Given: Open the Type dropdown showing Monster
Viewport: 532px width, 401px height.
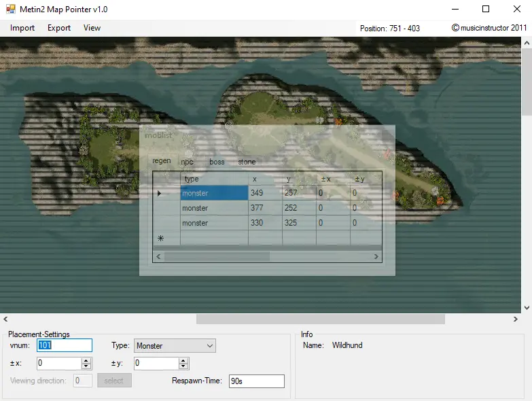Looking at the screenshot, I should coord(175,346).
